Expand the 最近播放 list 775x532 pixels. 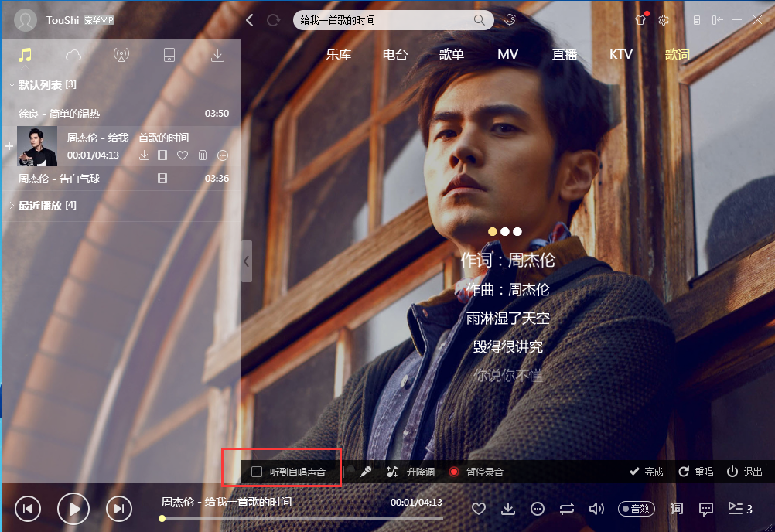pyautogui.click(x=12, y=206)
